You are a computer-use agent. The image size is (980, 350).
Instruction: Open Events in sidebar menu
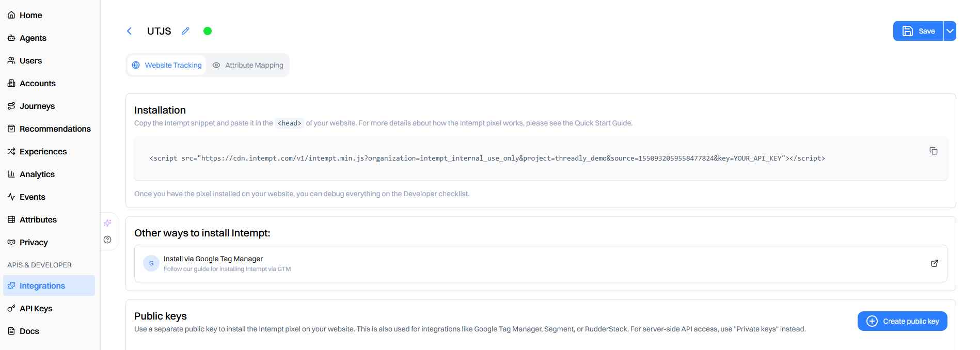49,197
